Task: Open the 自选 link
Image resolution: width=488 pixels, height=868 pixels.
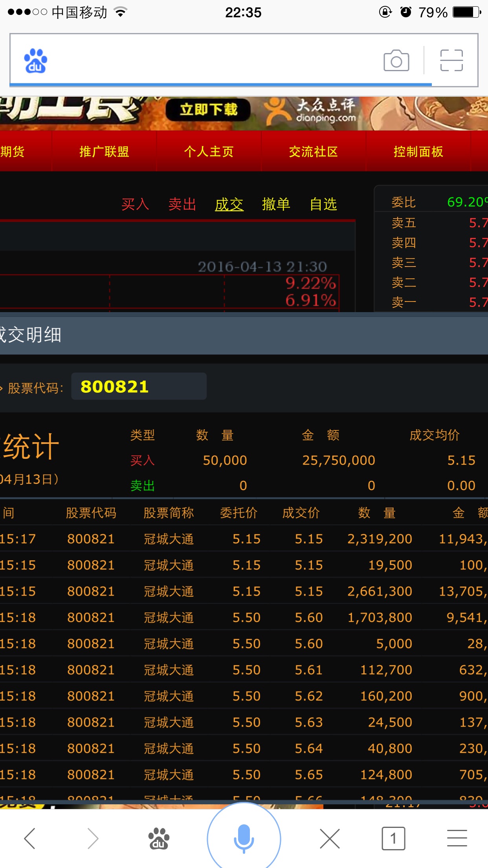Action: (x=323, y=204)
